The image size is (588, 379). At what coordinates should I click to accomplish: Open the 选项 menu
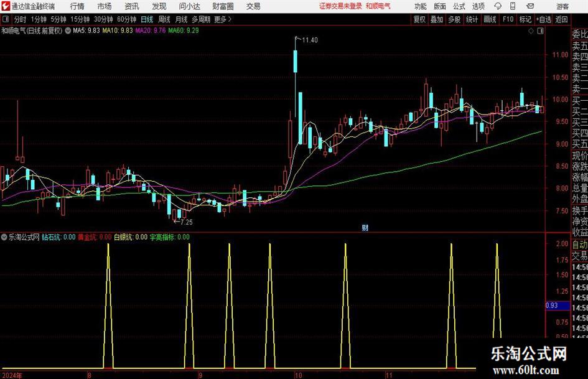[x=478, y=6]
